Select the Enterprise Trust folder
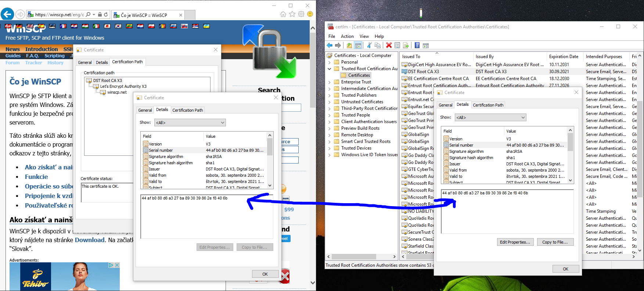This screenshot has height=291, width=644. pyautogui.click(x=356, y=82)
